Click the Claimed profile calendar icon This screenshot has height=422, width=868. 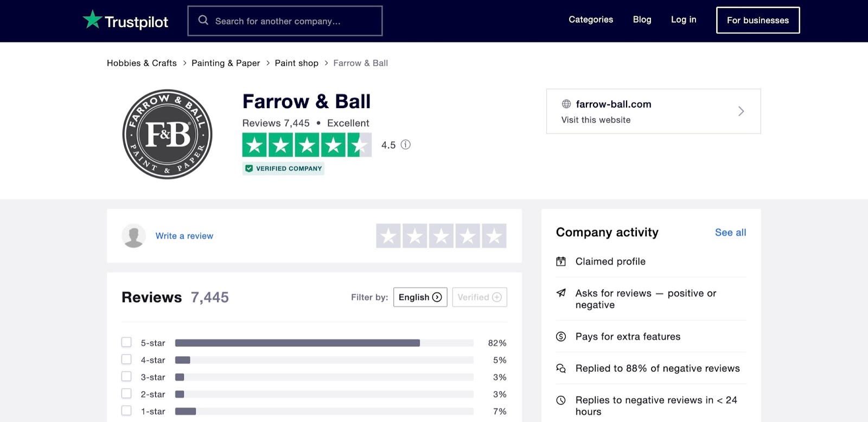click(x=561, y=261)
